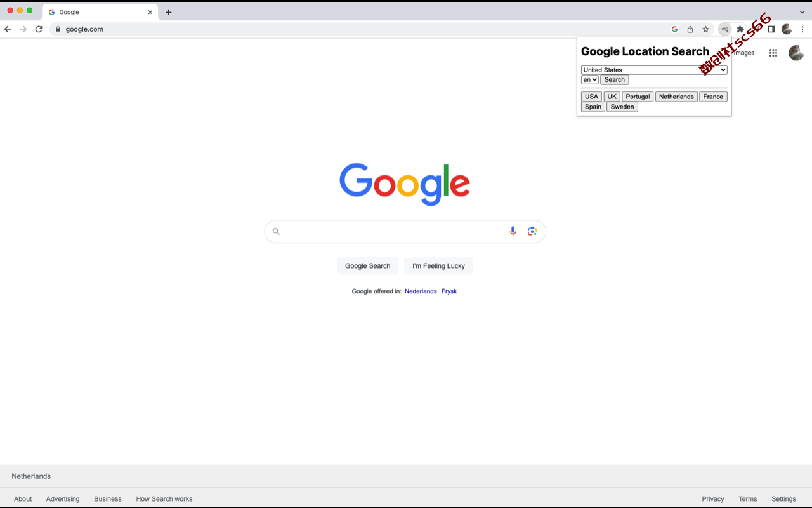Click the forward navigation arrow
This screenshot has width=812, height=508.
click(23, 29)
